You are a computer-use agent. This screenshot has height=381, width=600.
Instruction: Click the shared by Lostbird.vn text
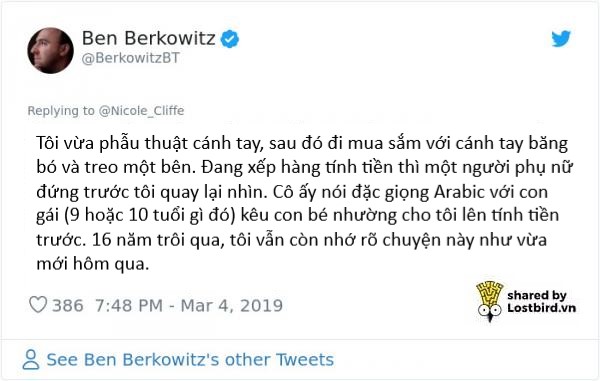(541, 301)
